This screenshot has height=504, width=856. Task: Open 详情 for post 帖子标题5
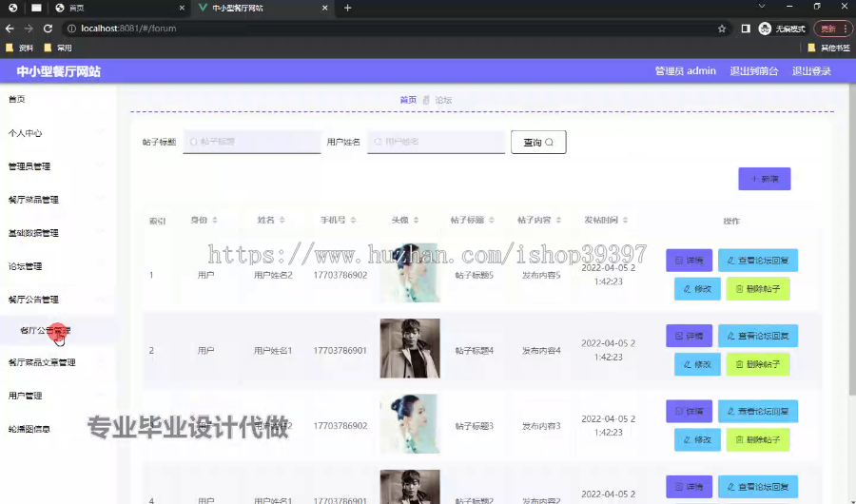coord(689,260)
